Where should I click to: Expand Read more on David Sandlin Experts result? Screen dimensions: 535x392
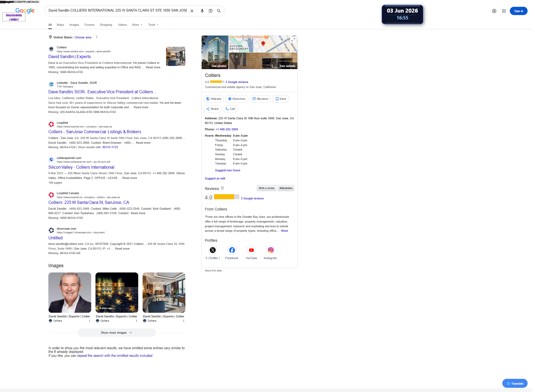(153, 68)
